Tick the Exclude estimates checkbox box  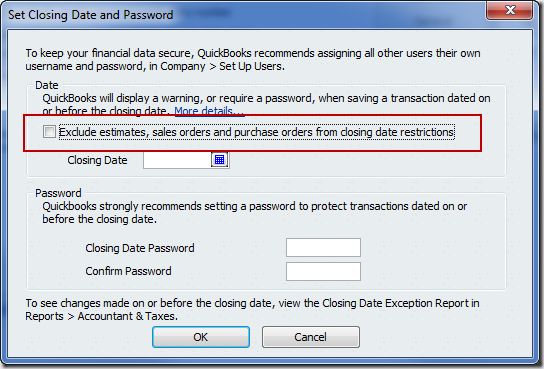pyautogui.click(x=49, y=132)
